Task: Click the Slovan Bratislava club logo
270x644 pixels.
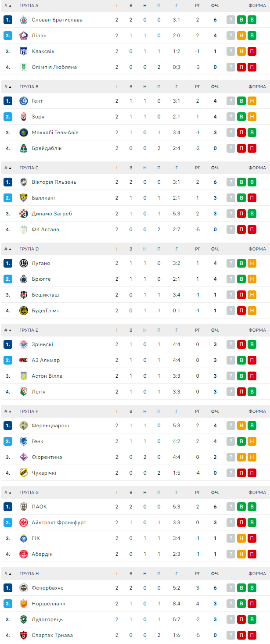Action: point(24,20)
